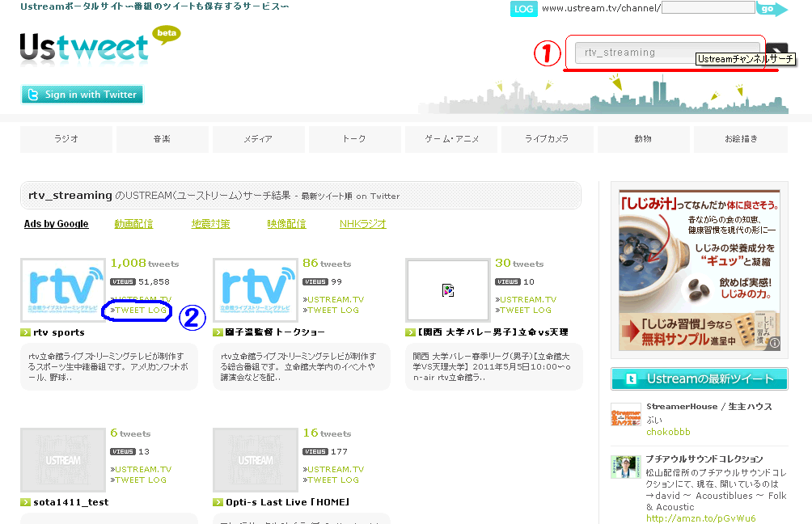812x524 pixels.
Task: Click the Ustweet beta logo
Action: (100, 45)
